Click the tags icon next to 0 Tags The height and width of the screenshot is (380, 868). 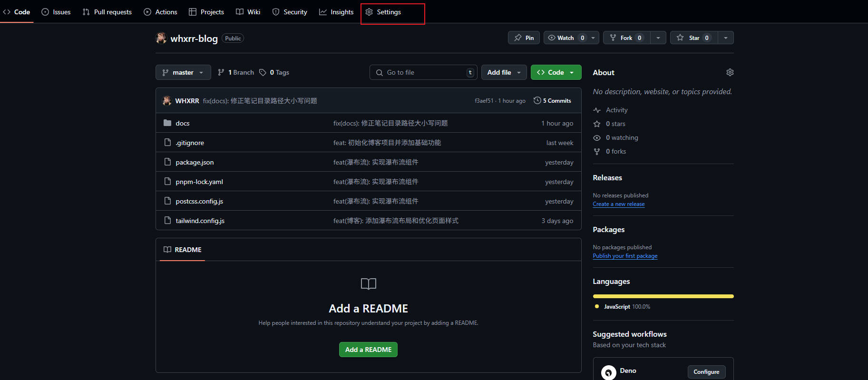(263, 72)
